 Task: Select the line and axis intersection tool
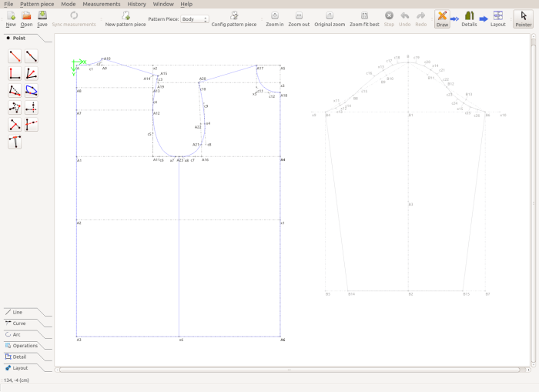coord(32,125)
